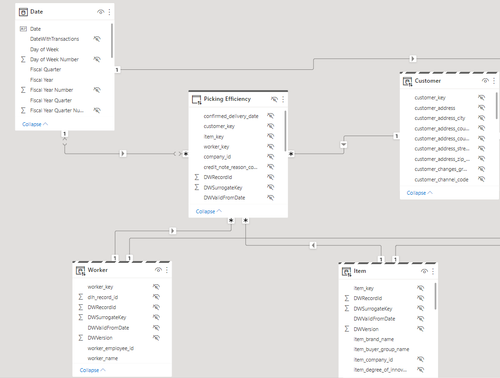Viewport: 500px width, 378px height.
Task: Click the Date table calendar icon
Action: [x=23, y=12]
